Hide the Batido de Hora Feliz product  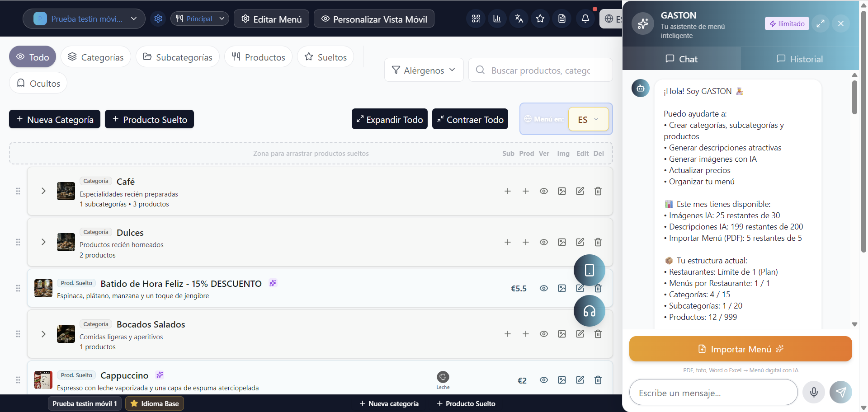coord(544,288)
